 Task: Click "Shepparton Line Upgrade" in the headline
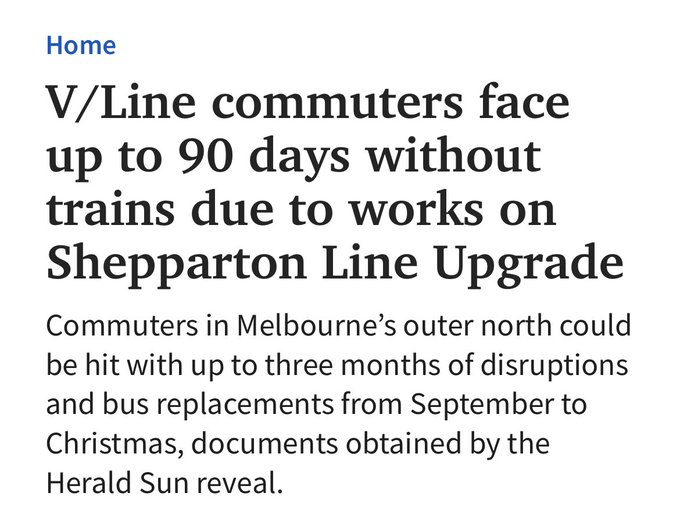pos(334,263)
